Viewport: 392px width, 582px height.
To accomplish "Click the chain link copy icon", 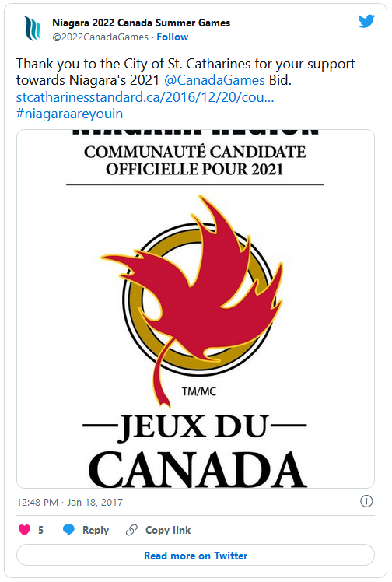I will tap(131, 530).
